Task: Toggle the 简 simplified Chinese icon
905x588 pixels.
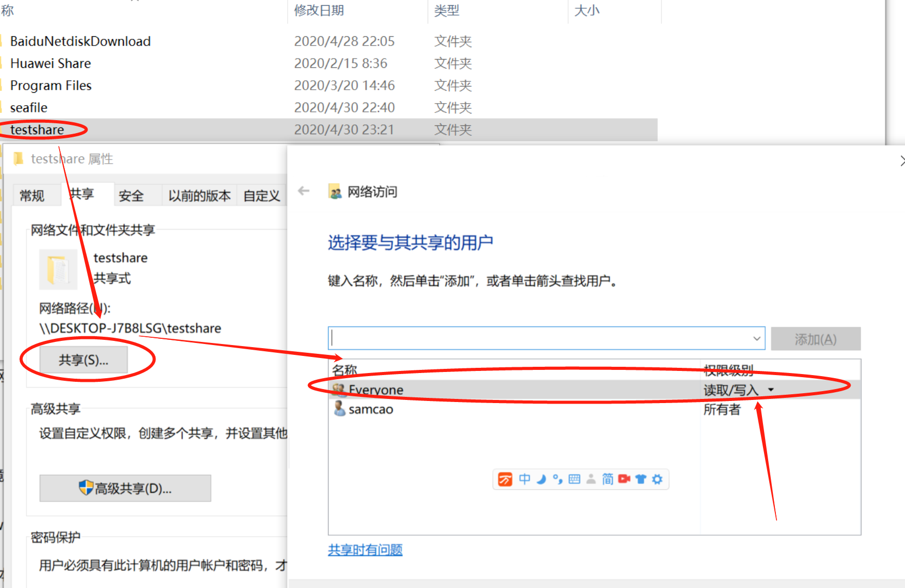Action: click(x=607, y=479)
